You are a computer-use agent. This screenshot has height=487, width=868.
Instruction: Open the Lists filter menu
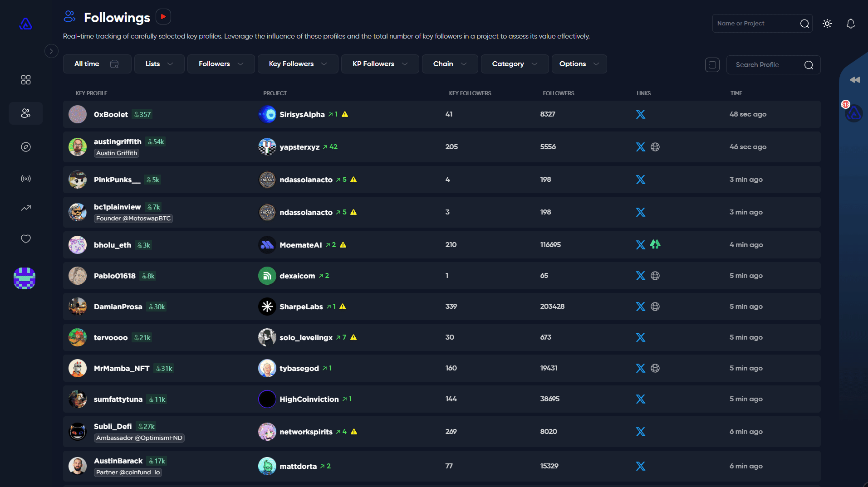(159, 64)
